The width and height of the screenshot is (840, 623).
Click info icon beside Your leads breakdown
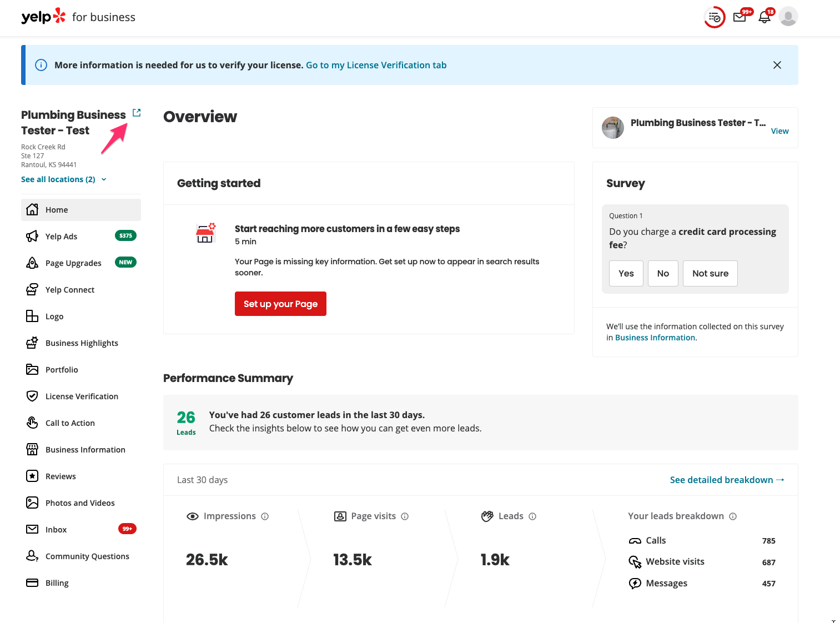coord(733,516)
